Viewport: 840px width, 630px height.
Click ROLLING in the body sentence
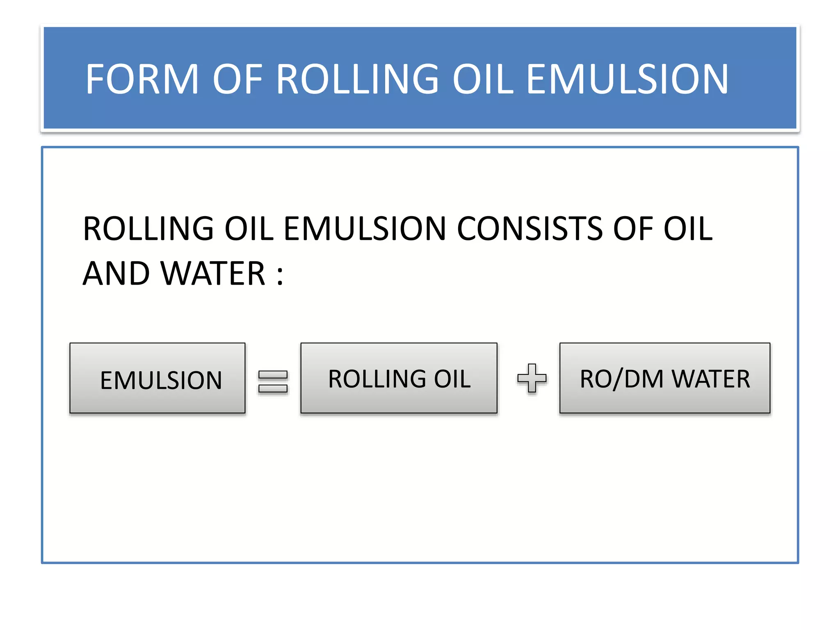(x=148, y=228)
